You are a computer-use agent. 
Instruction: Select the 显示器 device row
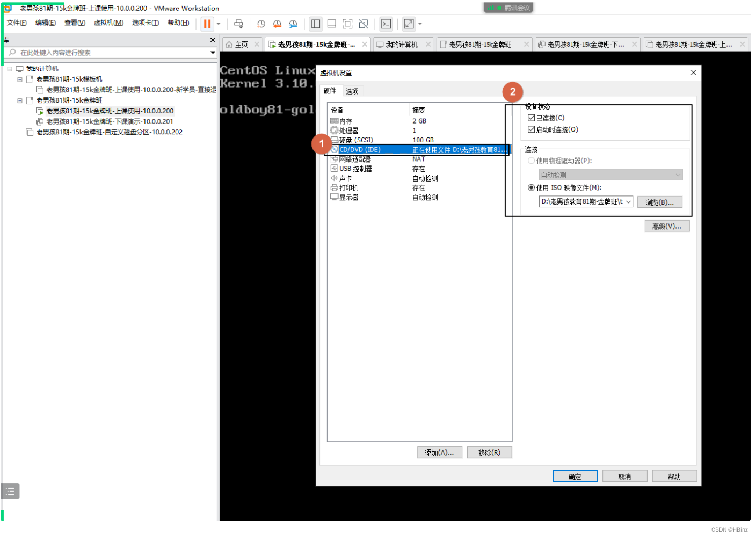[x=419, y=198]
